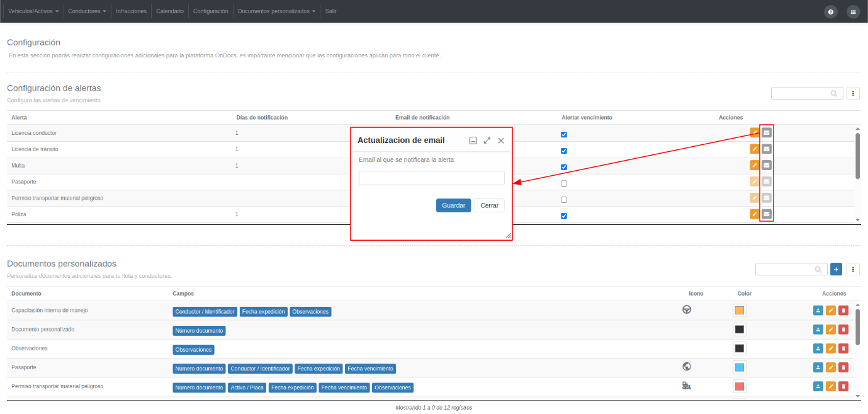
Task: Toggle Alertar vencimiento checkbox for Multa
Action: click(564, 167)
